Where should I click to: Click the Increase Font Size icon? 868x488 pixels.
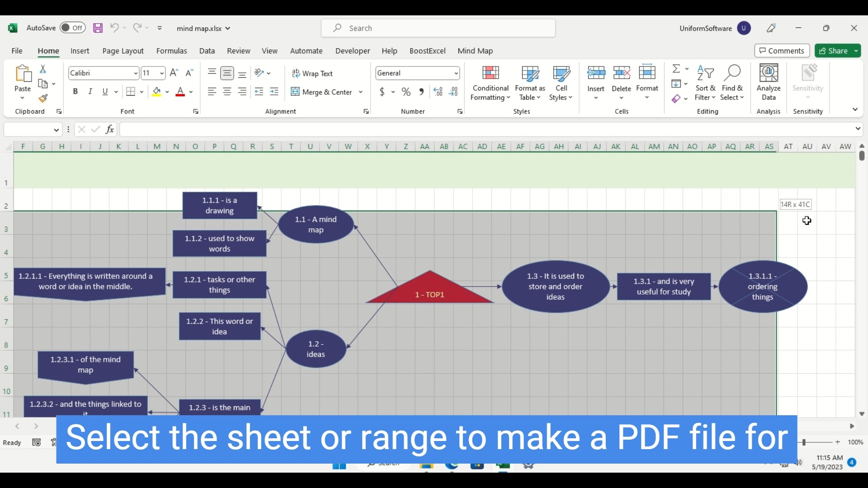point(174,73)
